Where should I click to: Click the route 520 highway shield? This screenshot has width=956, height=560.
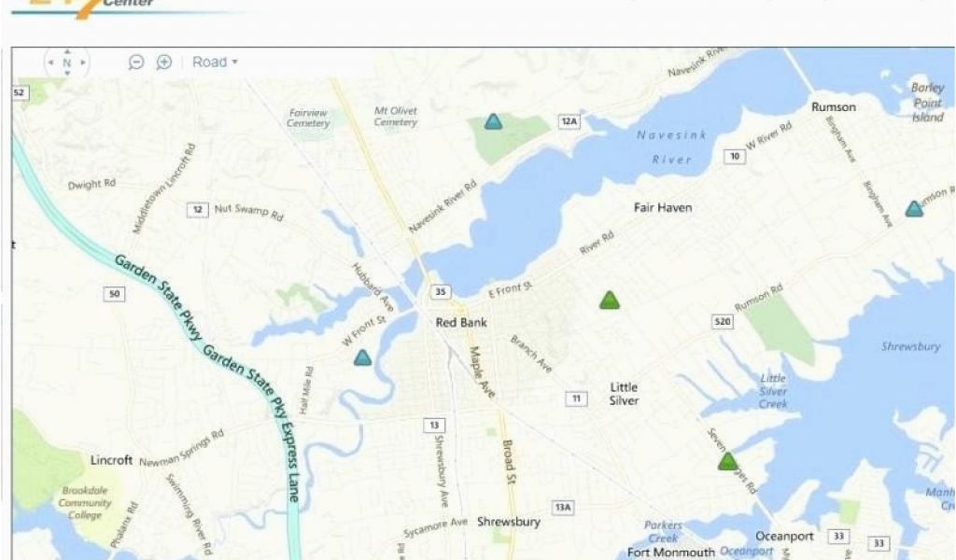[x=722, y=321]
